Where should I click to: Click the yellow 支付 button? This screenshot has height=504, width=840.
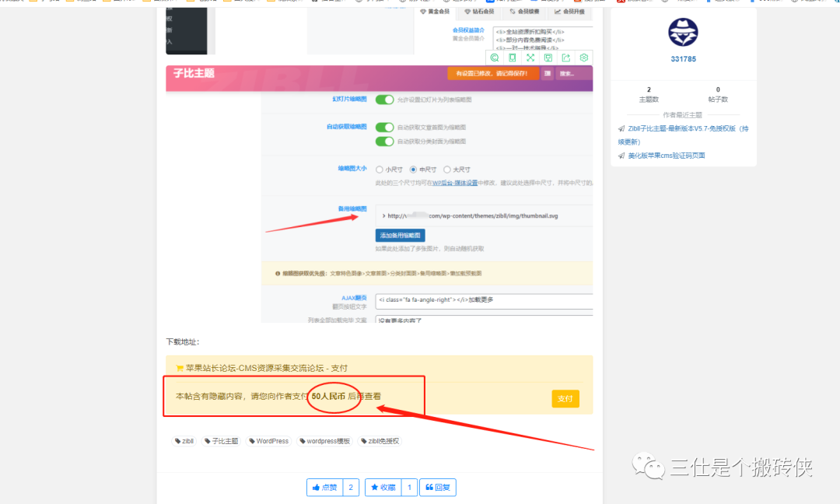tap(565, 398)
